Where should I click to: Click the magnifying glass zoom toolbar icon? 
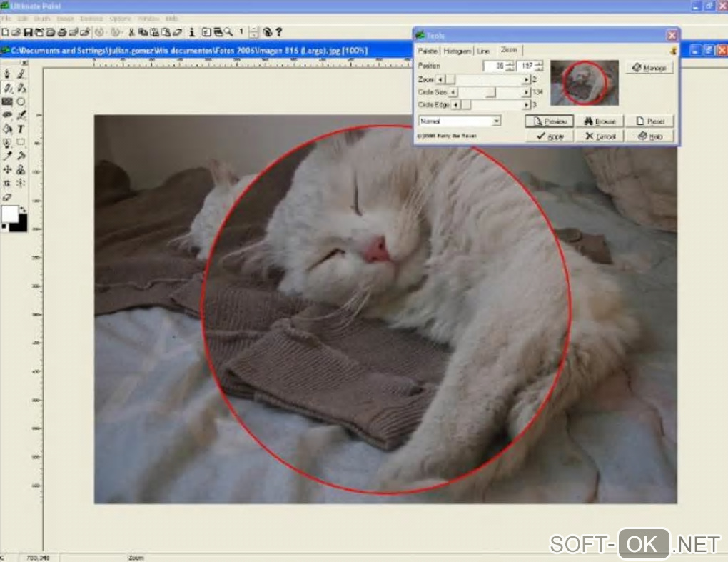point(228,32)
